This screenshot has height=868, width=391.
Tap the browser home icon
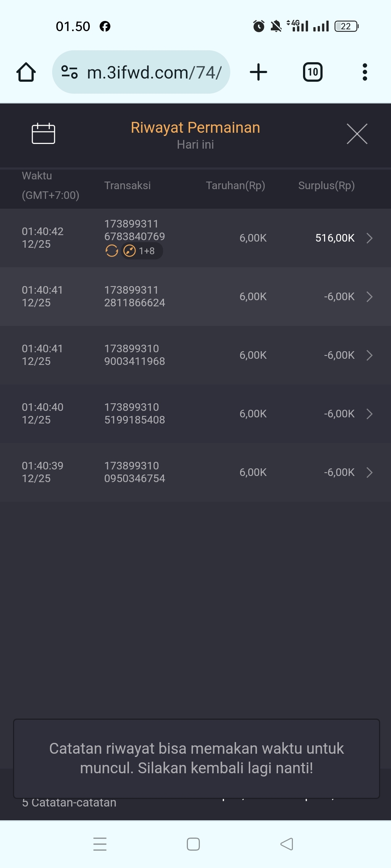26,72
